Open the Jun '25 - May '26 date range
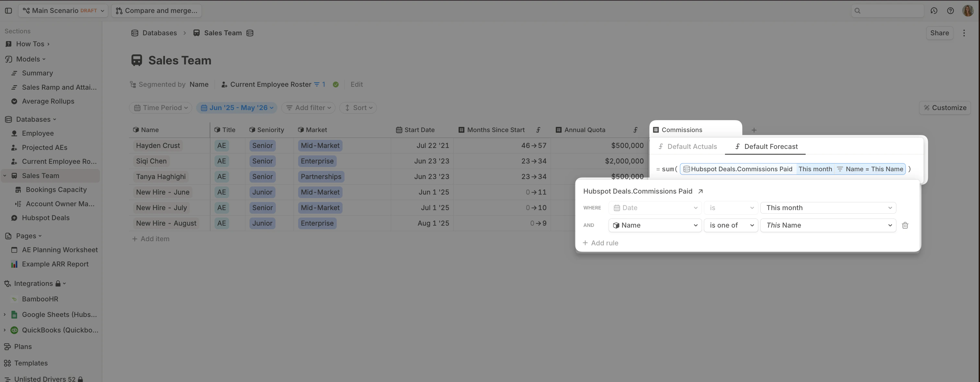Viewport: 980px width, 382px height. [237, 108]
